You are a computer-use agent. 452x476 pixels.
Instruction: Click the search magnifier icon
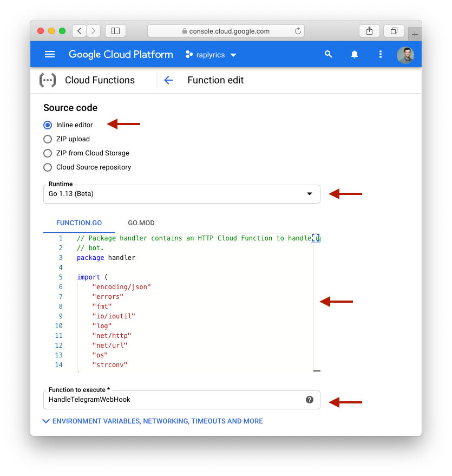(328, 54)
